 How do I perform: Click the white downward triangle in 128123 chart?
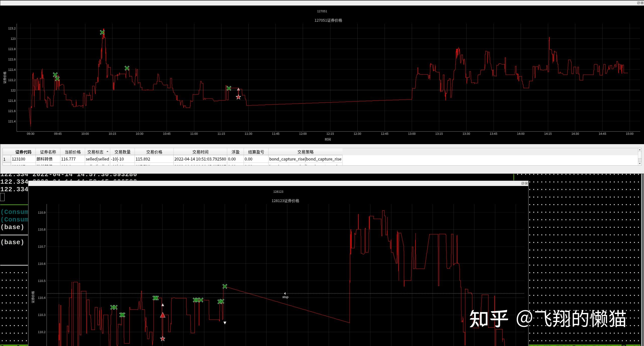pos(225,323)
